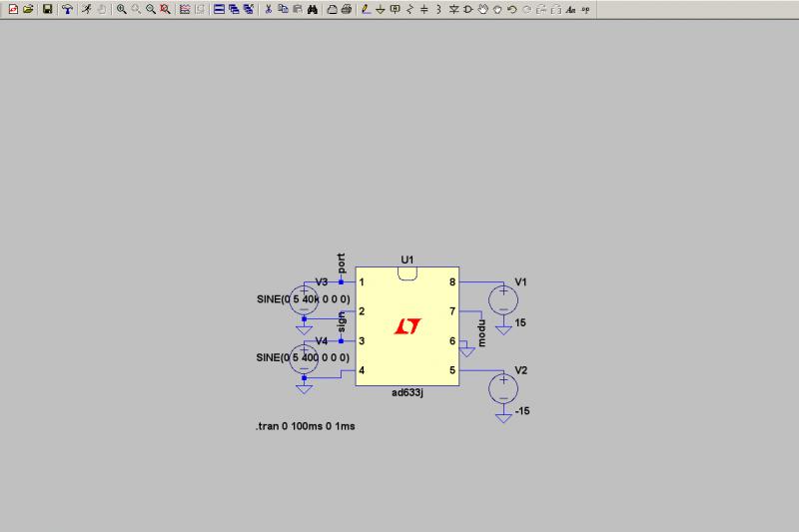Click the Close All windows icon
This screenshot has width=799, height=532.
click(249, 9)
